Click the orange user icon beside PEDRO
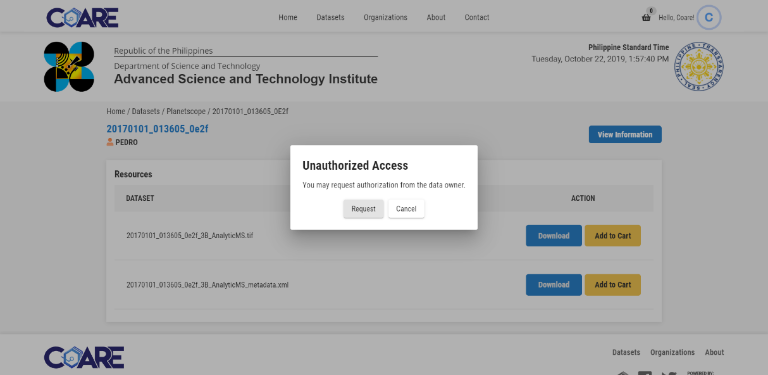This screenshot has width=768, height=375. (x=110, y=142)
